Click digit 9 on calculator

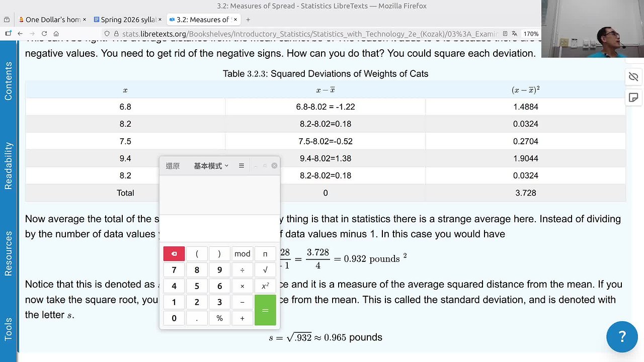[219, 270]
